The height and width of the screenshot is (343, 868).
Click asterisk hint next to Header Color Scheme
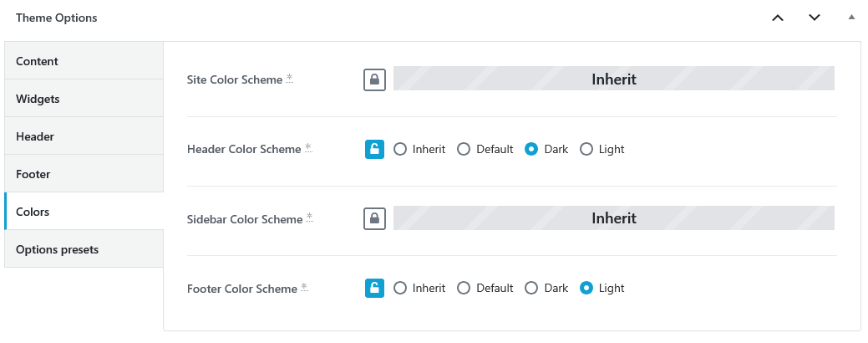click(308, 148)
